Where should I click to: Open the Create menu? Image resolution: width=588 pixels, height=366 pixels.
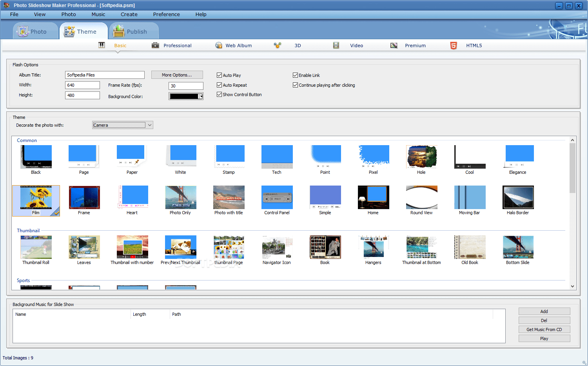point(129,14)
